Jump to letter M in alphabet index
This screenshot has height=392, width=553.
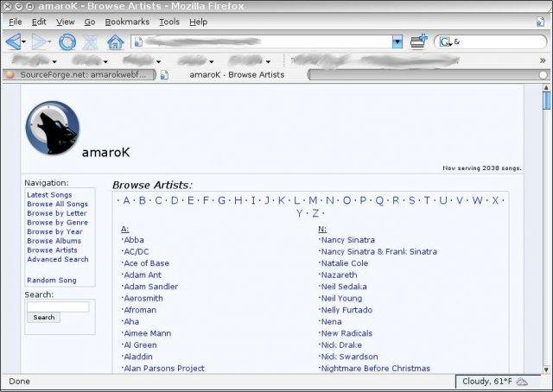coord(313,200)
